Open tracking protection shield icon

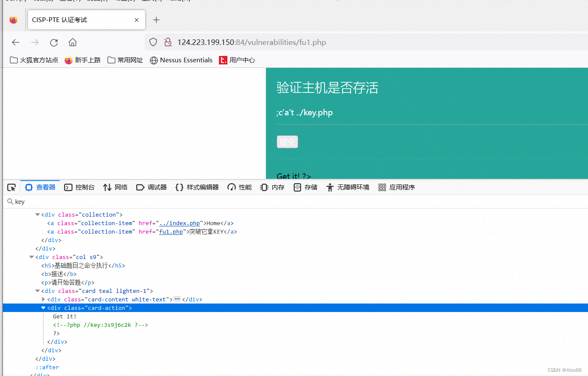[x=153, y=42]
